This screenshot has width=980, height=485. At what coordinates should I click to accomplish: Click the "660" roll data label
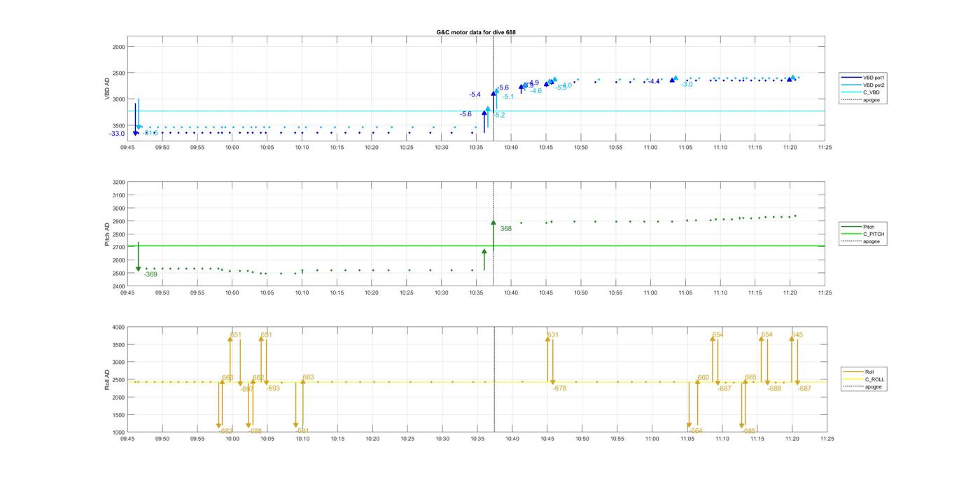tap(703, 378)
